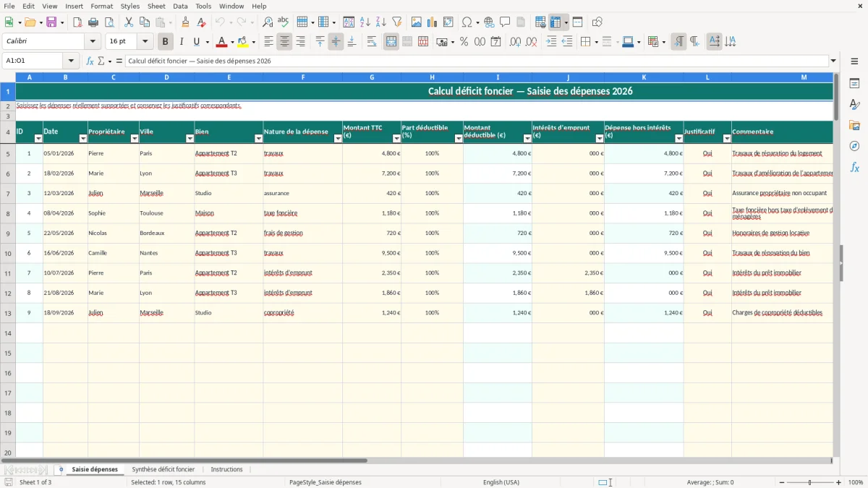Toggle Merge and Center Cells
The image size is (868, 488).
pyautogui.click(x=391, y=42)
